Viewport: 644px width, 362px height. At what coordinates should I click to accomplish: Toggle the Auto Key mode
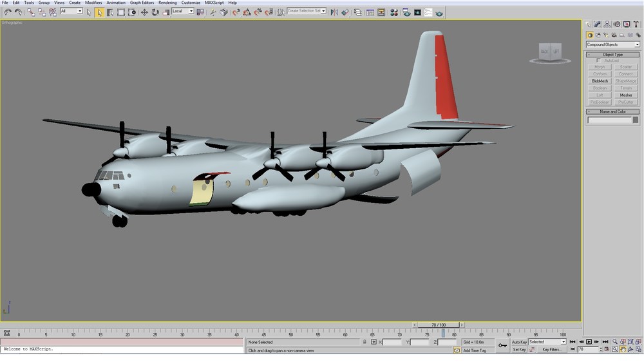(x=518, y=342)
